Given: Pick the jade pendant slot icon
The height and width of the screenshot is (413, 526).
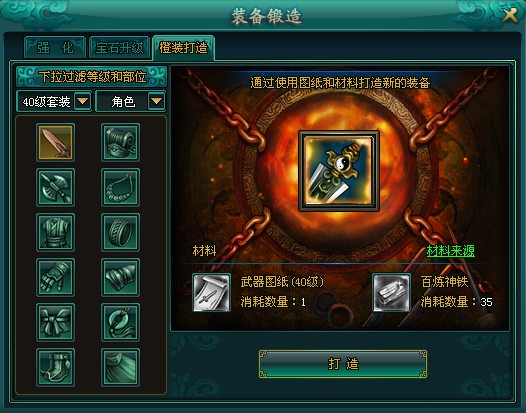Looking at the screenshot, I should [120, 322].
